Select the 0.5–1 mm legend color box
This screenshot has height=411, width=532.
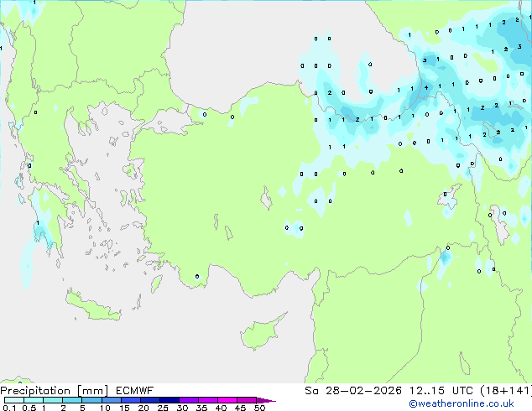tap(34, 400)
